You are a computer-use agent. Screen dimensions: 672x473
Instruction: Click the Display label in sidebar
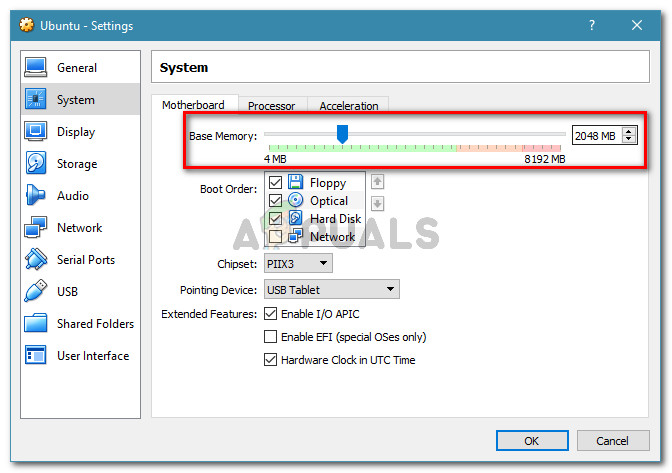(76, 132)
